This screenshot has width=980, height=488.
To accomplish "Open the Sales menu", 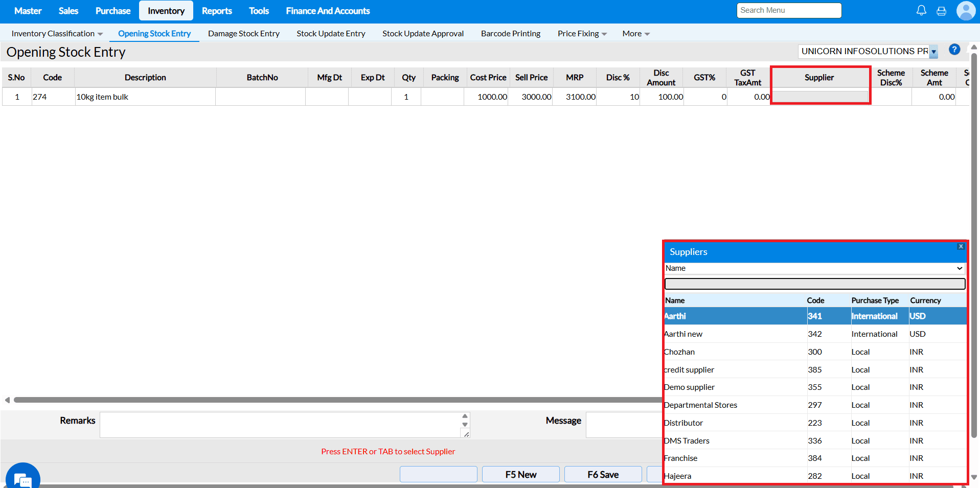I will tap(69, 11).
